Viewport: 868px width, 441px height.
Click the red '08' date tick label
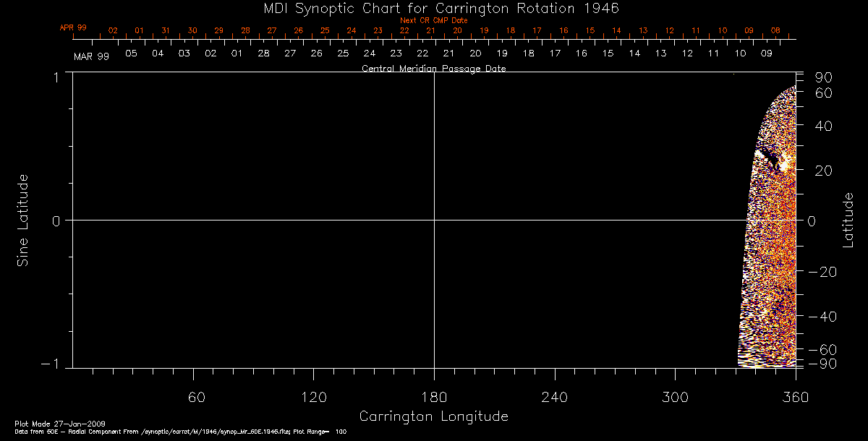point(775,30)
